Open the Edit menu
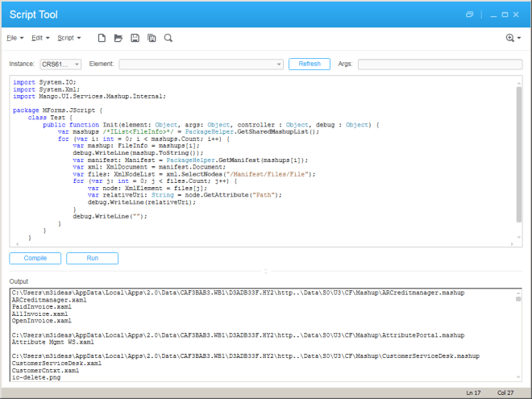 [40, 38]
